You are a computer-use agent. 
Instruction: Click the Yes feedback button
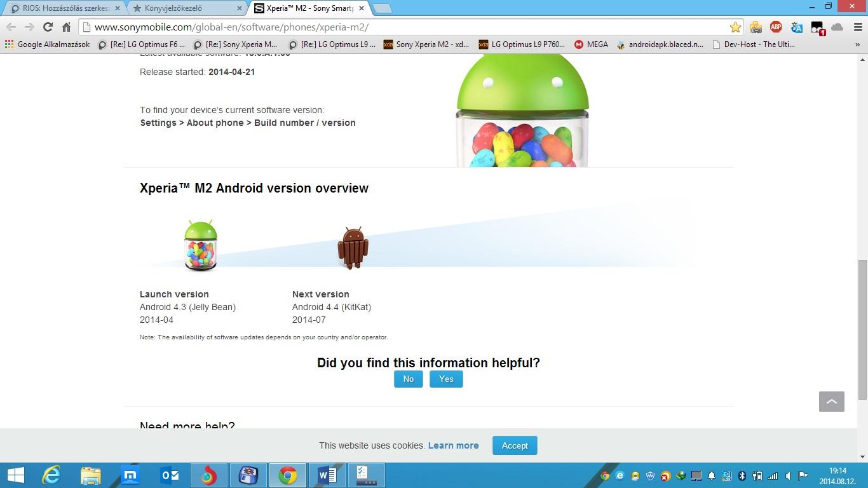click(x=446, y=379)
